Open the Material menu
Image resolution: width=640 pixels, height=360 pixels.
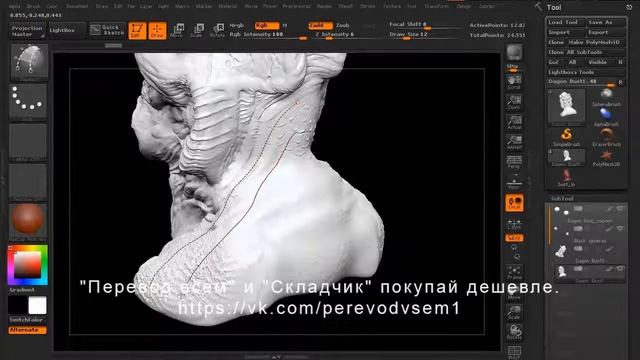pos(227,6)
